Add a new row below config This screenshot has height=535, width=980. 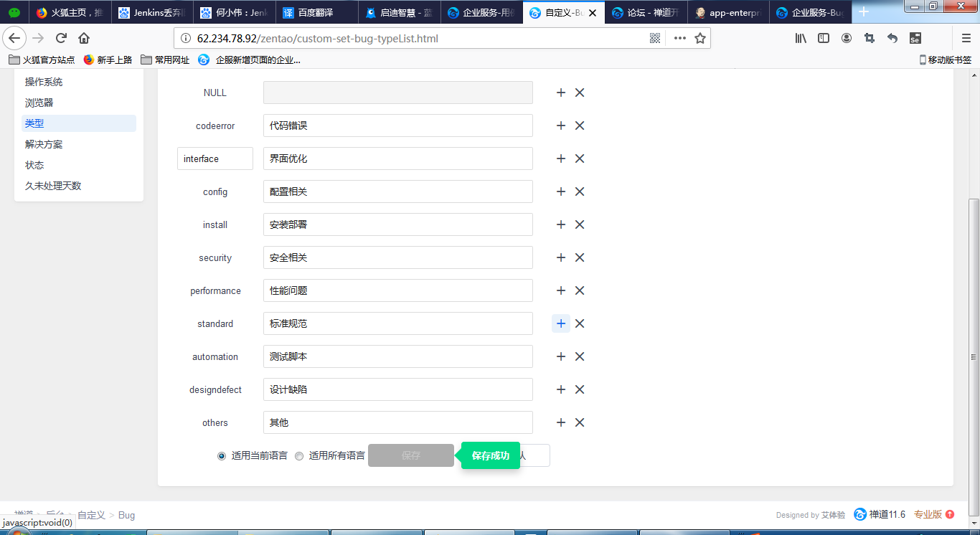(561, 191)
